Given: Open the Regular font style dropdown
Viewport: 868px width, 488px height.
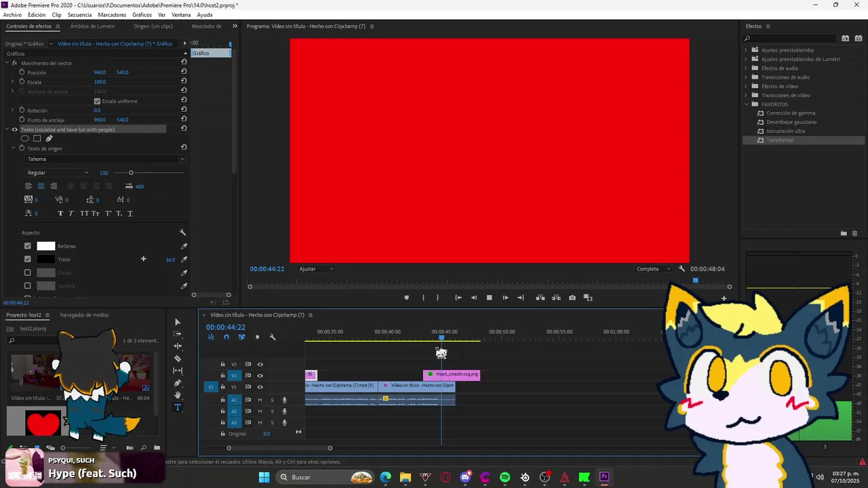Looking at the screenshot, I should coord(57,173).
